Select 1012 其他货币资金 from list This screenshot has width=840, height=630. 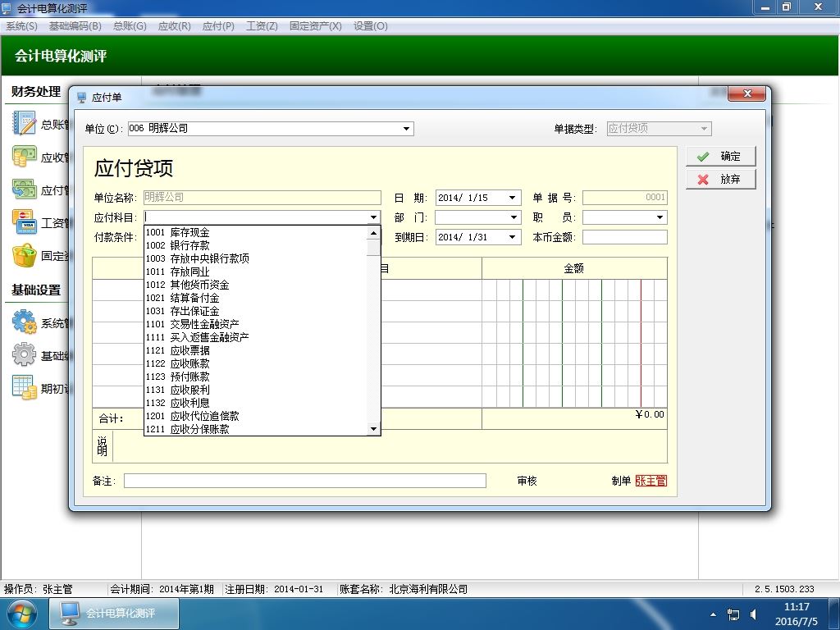[256, 285]
